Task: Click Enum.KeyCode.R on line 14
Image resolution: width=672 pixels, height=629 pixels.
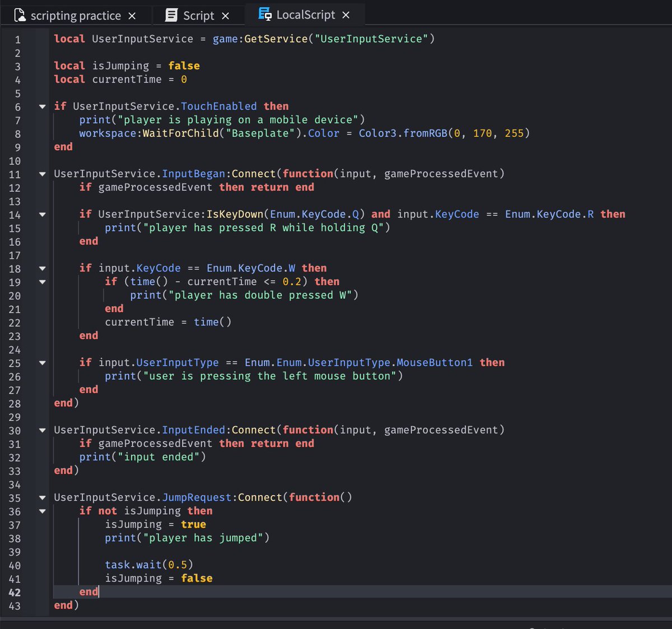Action: point(549,214)
